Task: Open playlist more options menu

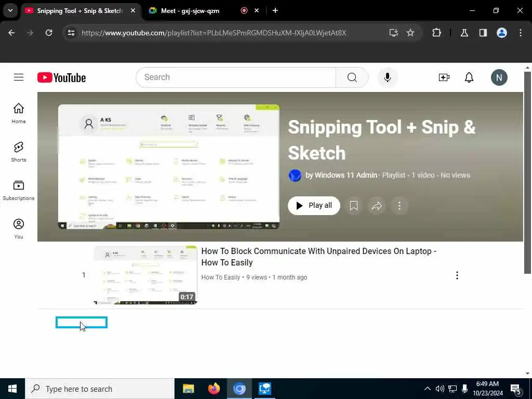Action: click(400, 206)
